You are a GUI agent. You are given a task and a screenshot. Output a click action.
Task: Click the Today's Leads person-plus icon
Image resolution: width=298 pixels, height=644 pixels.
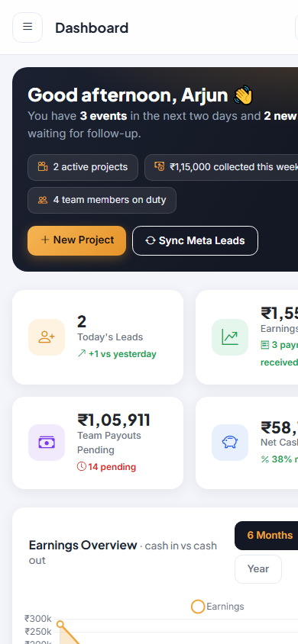coord(47,337)
